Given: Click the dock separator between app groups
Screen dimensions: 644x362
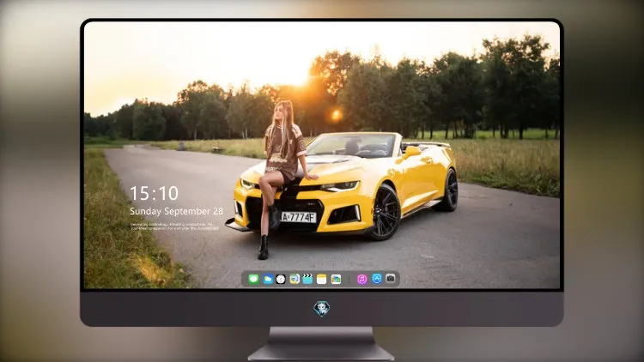Looking at the screenshot, I should click(x=349, y=280).
